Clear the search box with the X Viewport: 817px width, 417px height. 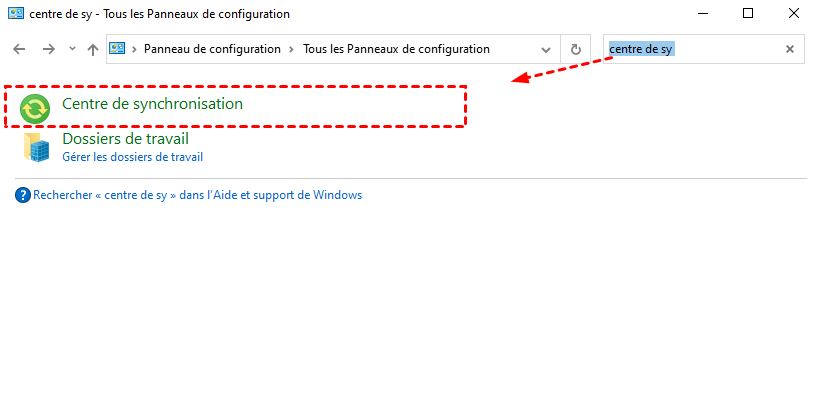click(789, 49)
